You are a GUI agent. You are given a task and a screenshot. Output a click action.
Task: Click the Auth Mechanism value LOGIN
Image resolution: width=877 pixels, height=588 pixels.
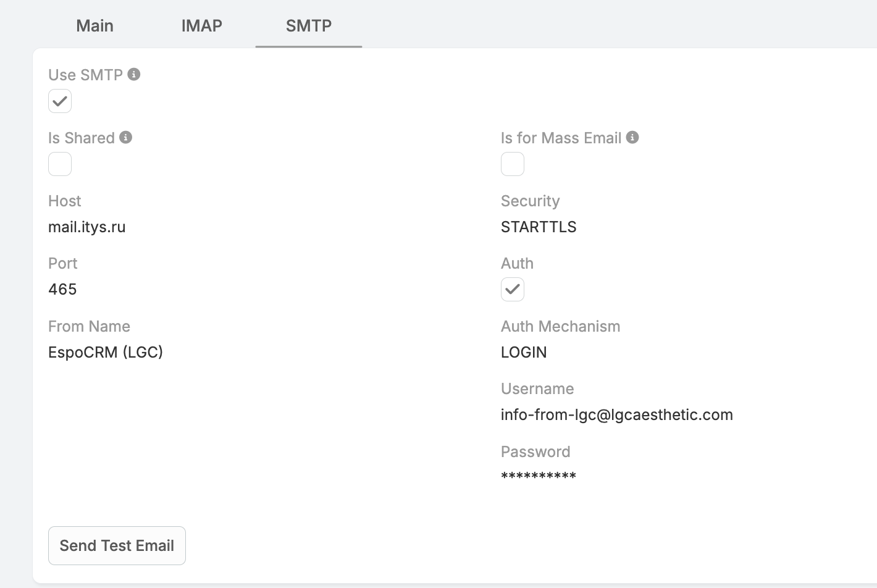(x=524, y=353)
